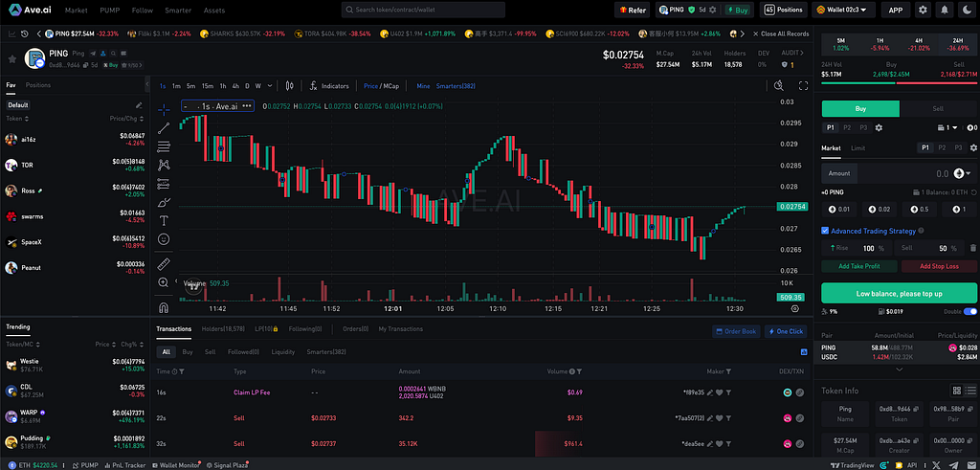Delete the Rise/Sell strategy row
The width and height of the screenshot is (980, 470).
coord(972,248)
